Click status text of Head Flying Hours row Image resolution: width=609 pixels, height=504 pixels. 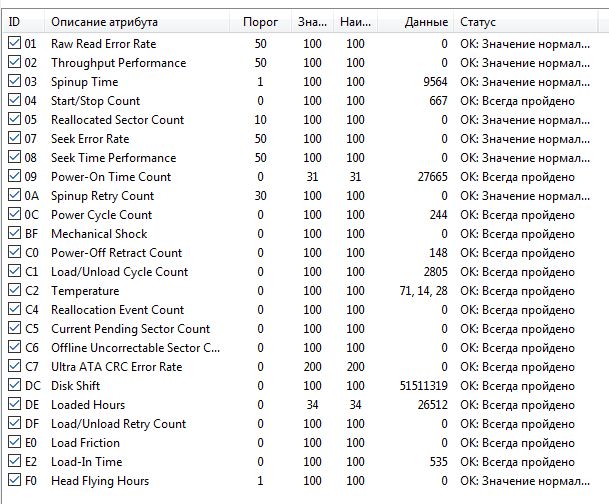pos(525,481)
